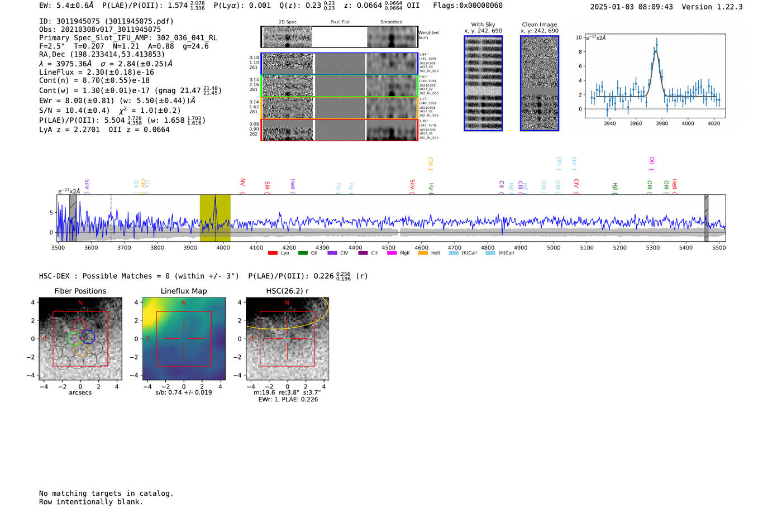
Task: Click the magenta OII line marker
Action: pyautogui.click(x=651, y=163)
